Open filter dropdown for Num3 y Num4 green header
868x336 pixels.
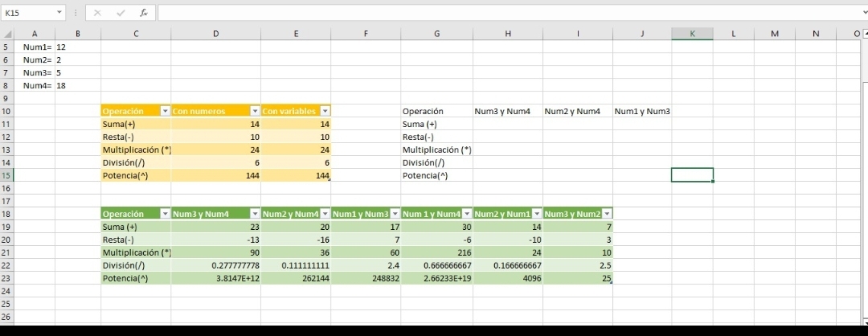(256, 214)
